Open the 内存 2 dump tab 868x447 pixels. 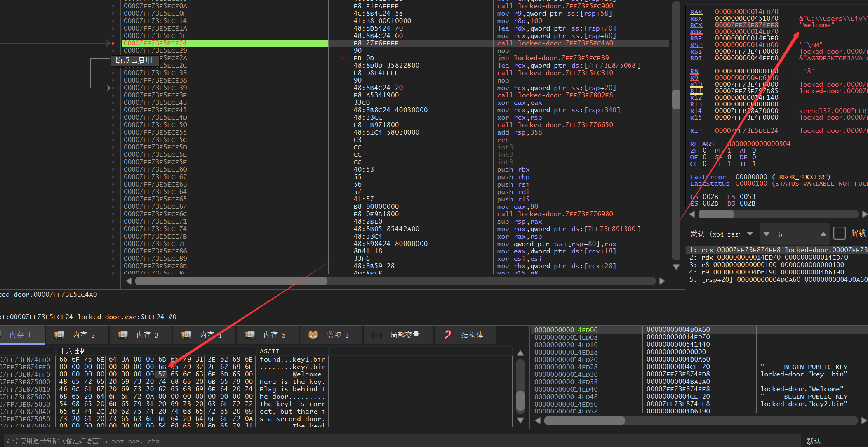(x=77, y=335)
